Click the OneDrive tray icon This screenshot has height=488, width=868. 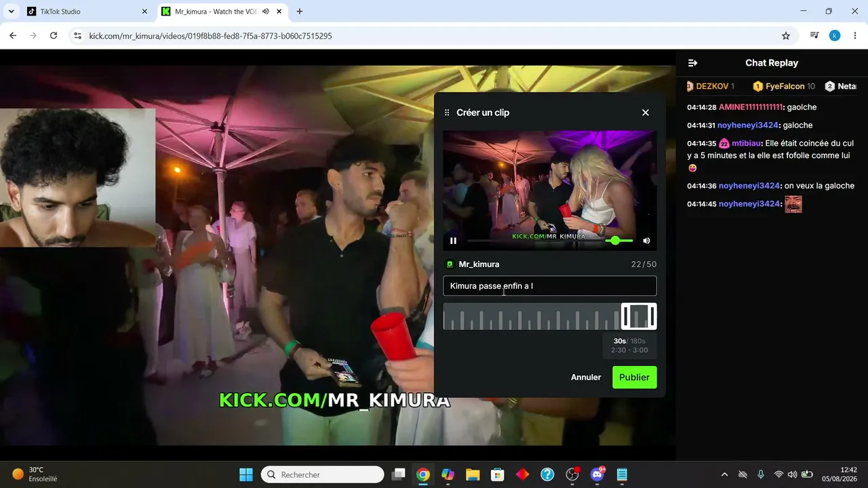743,474
